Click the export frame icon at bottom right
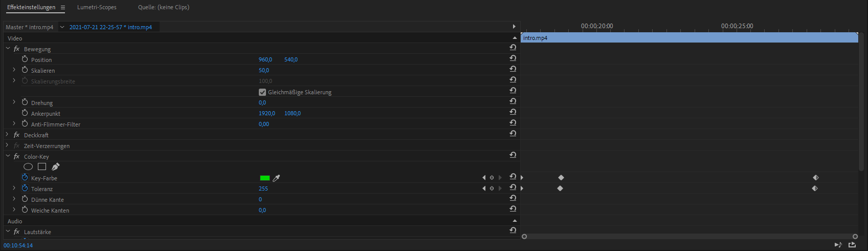The width and height of the screenshot is (868, 251). click(x=852, y=245)
